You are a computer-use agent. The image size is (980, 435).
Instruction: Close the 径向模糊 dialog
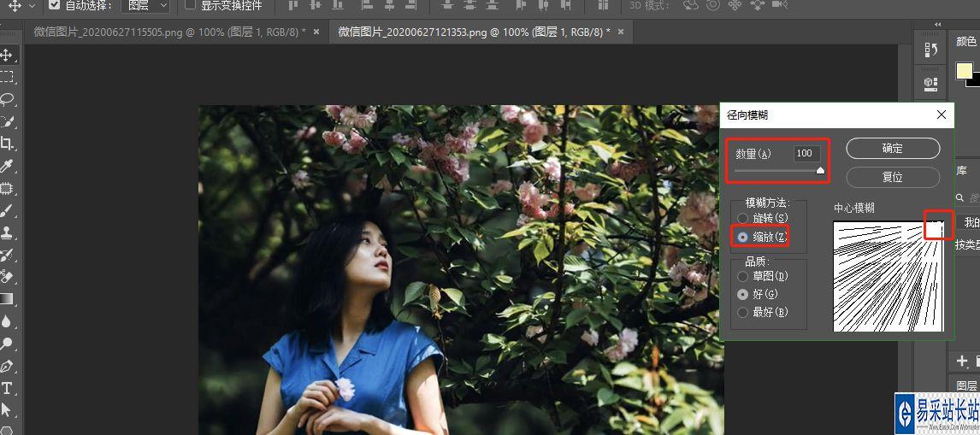pyautogui.click(x=942, y=115)
